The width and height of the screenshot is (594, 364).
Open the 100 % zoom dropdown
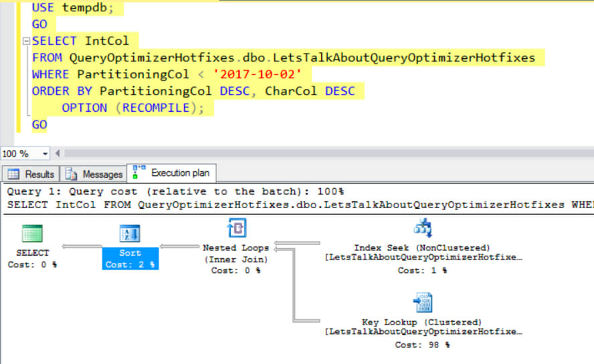coord(45,154)
